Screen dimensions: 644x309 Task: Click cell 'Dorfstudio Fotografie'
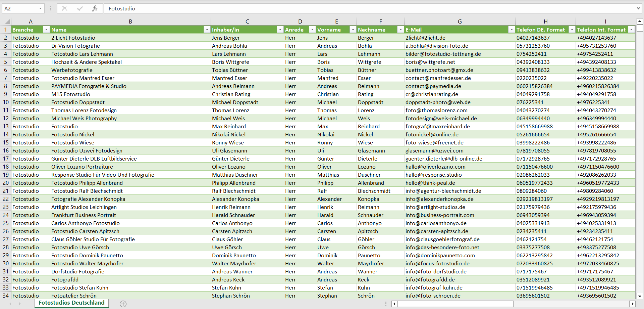coord(130,271)
